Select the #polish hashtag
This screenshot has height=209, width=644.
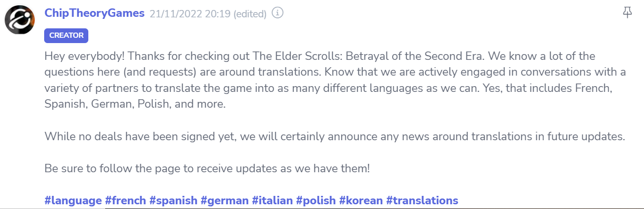pyautogui.click(x=316, y=200)
